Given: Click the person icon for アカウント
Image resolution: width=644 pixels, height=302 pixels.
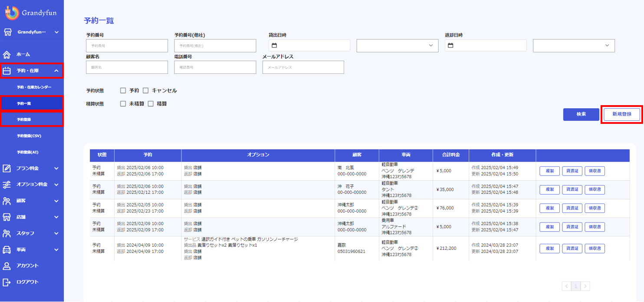Looking at the screenshot, I should click(x=7, y=266).
